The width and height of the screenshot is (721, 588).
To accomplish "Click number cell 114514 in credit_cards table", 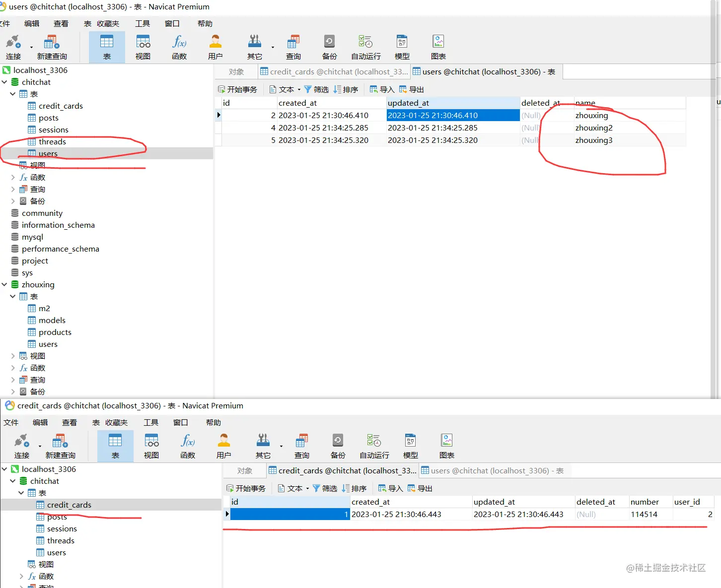I will click(650, 514).
